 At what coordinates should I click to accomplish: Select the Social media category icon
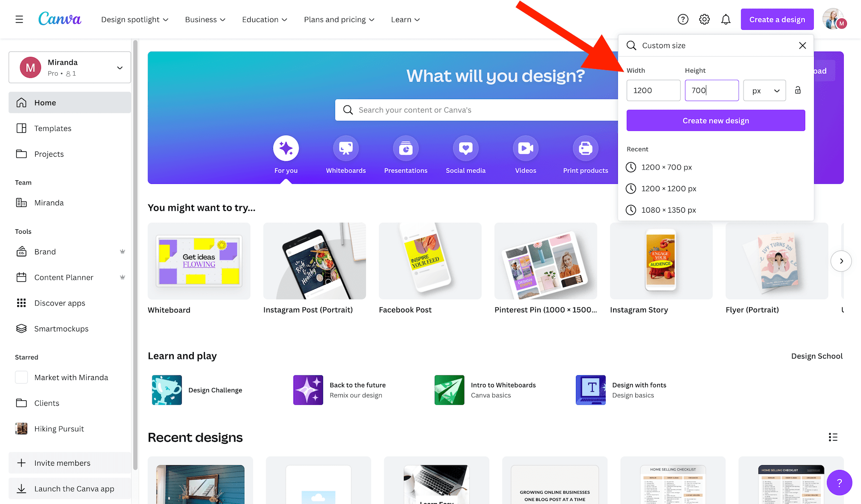point(466,148)
